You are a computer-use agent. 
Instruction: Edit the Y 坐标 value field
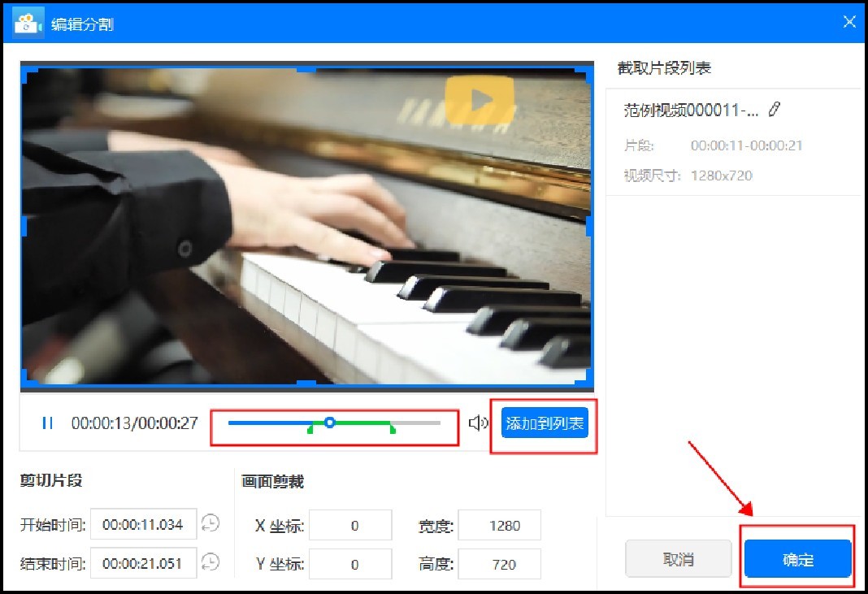350,564
